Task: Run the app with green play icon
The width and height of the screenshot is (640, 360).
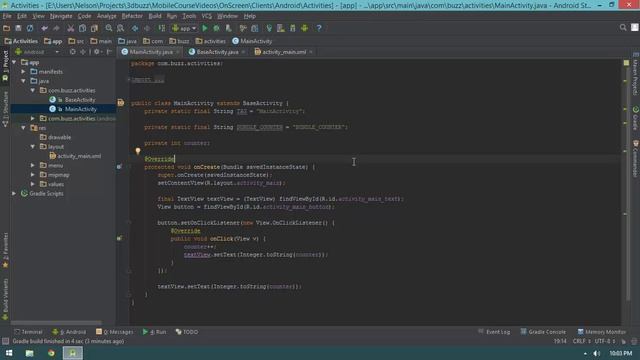Action: (x=205, y=28)
